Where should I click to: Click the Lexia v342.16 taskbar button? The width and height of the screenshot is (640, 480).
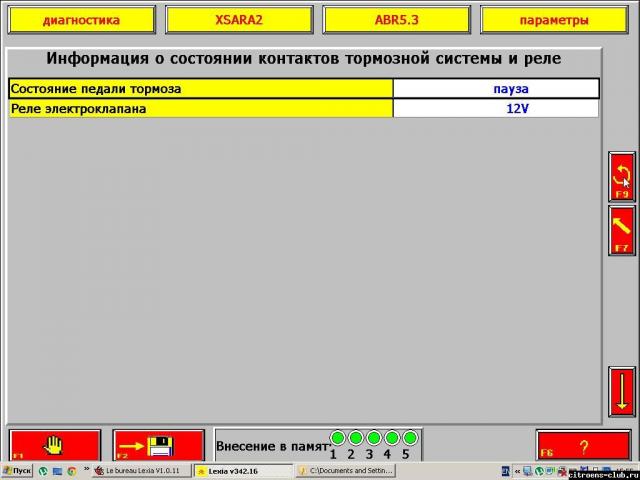[x=242, y=470]
